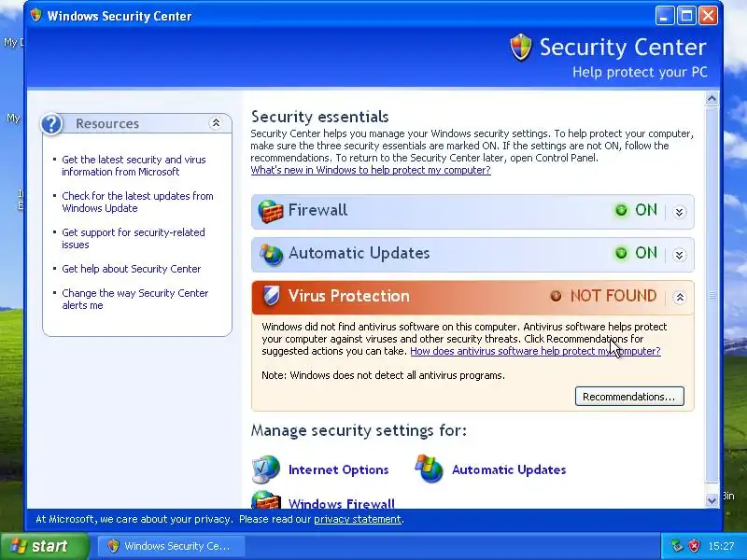Click the Windows Firewall icon at bottom
The width and height of the screenshot is (747, 560).
coord(266,499)
